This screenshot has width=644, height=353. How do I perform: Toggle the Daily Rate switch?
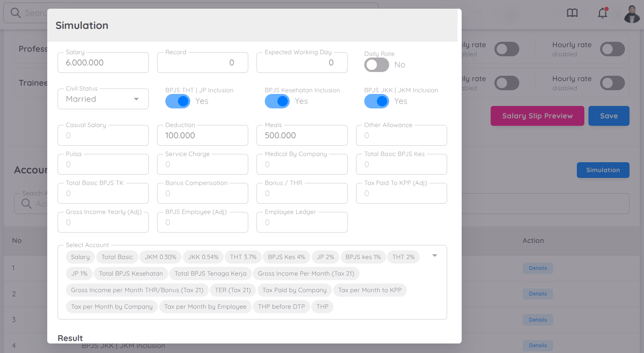pyautogui.click(x=377, y=65)
